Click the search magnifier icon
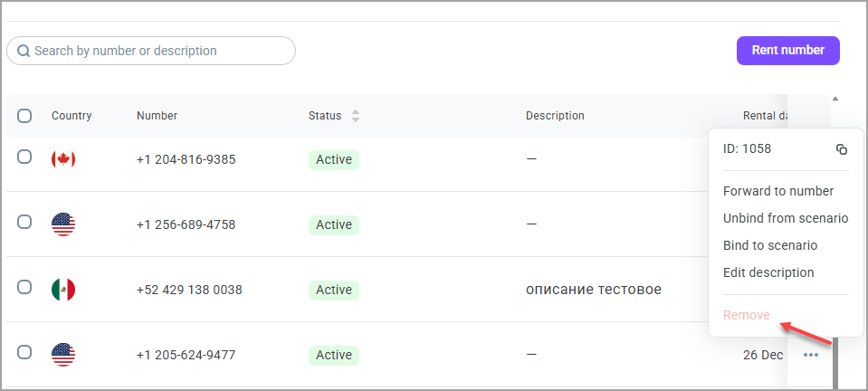The image size is (868, 391). [x=24, y=52]
